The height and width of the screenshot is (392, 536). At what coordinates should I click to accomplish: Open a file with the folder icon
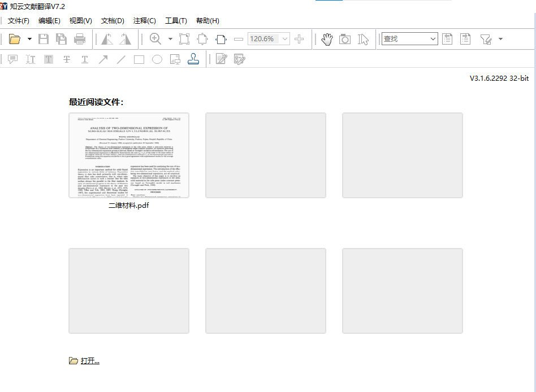14,39
